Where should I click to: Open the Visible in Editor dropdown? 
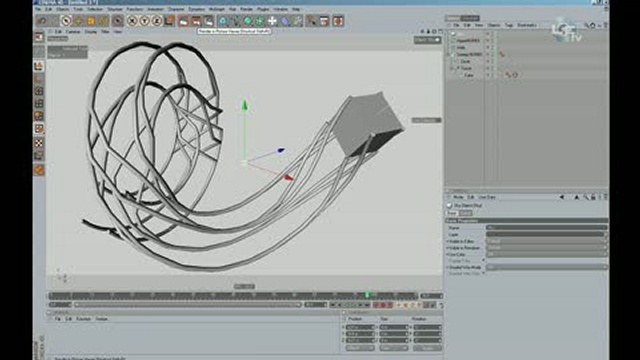(x=547, y=241)
